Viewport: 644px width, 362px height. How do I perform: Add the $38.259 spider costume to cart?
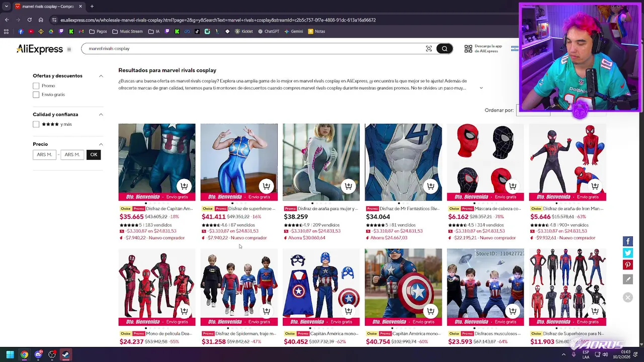point(348,186)
